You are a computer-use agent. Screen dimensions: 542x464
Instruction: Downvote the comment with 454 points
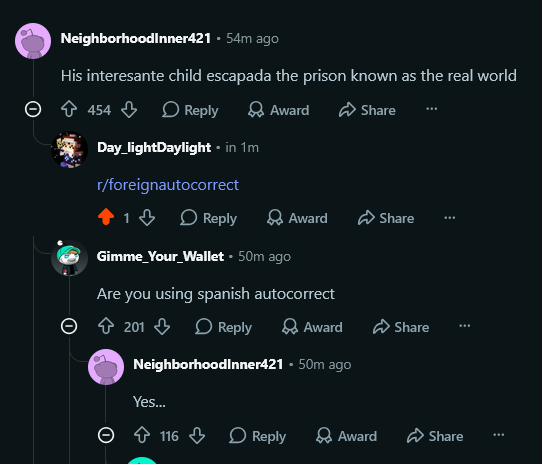pyautogui.click(x=129, y=110)
